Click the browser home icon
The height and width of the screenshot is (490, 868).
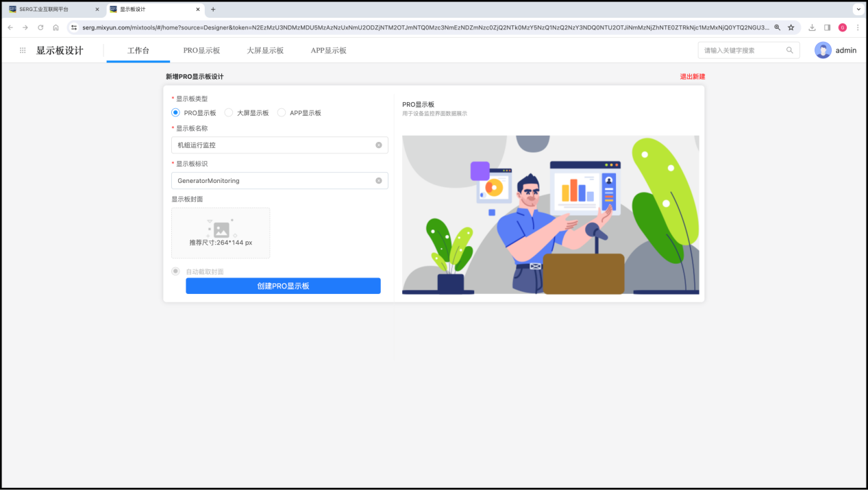pyautogui.click(x=55, y=27)
